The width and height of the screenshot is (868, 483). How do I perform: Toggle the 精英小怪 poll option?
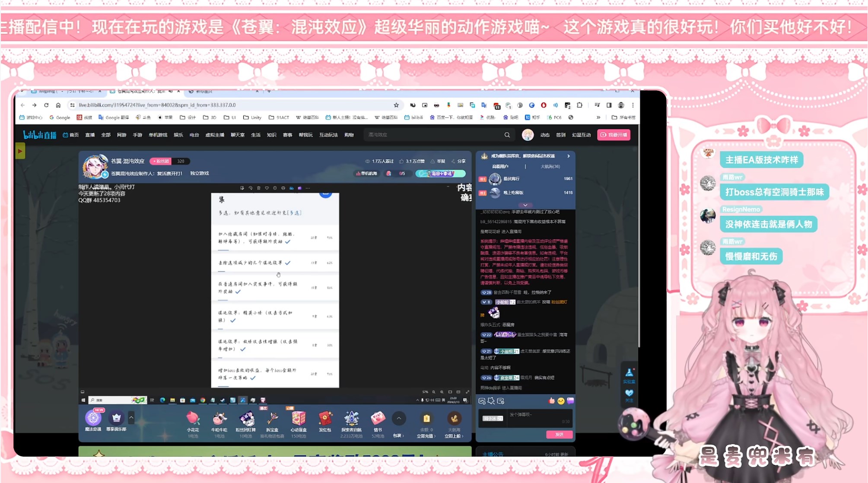[x=275, y=317]
